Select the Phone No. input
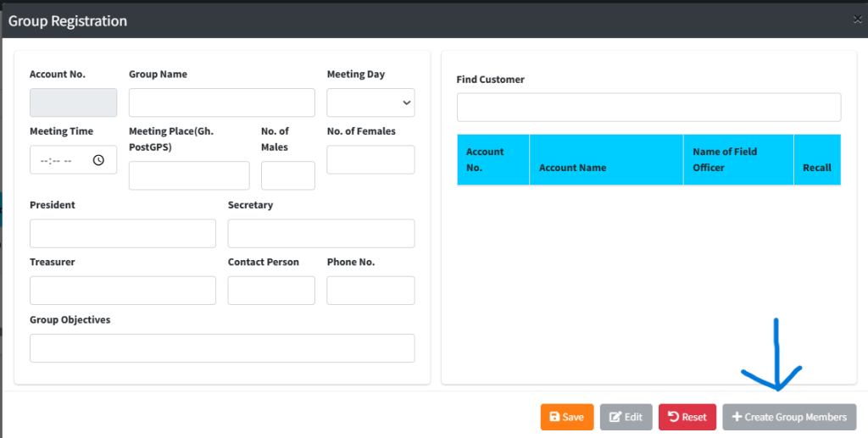868x438 pixels. 370,291
